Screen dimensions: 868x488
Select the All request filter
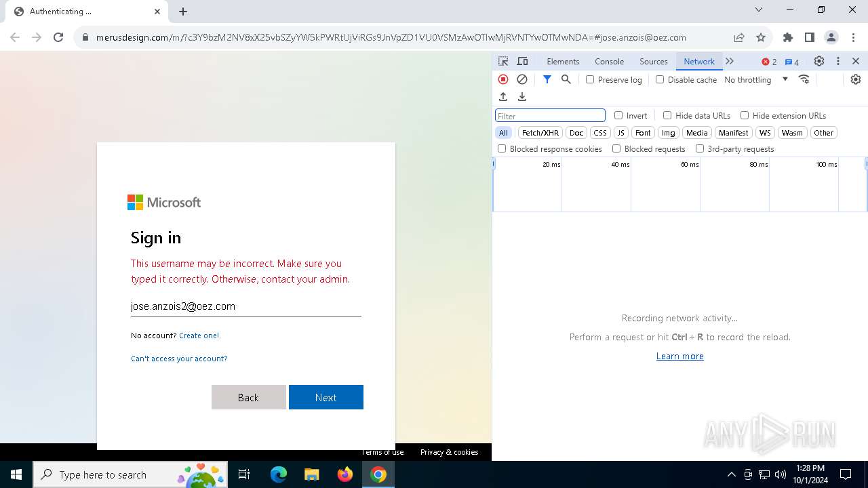(503, 133)
